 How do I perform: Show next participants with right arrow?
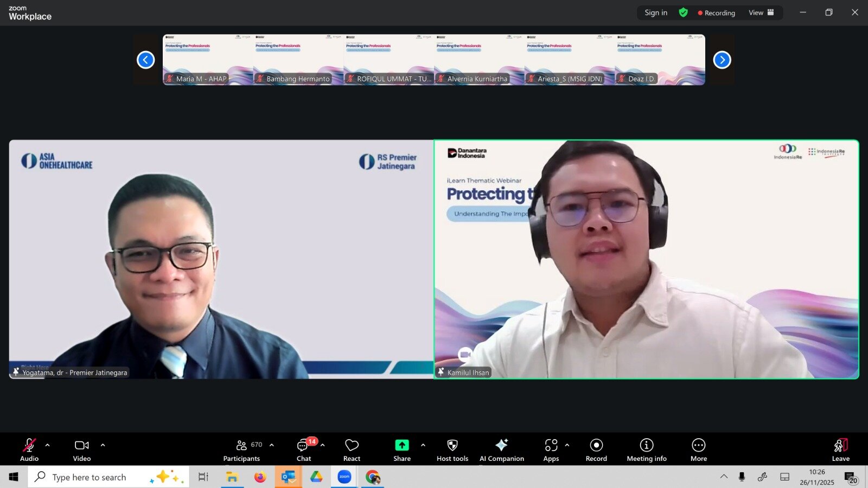pos(722,60)
